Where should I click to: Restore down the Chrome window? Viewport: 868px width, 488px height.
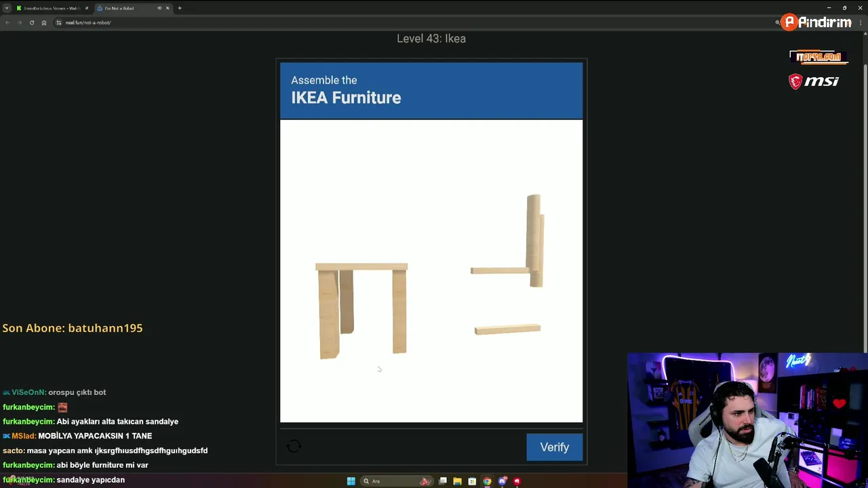click(x=844, y=8)
